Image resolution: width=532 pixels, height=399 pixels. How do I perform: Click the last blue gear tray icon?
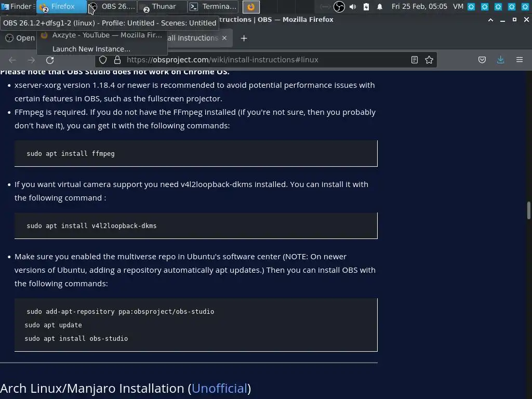525,6
